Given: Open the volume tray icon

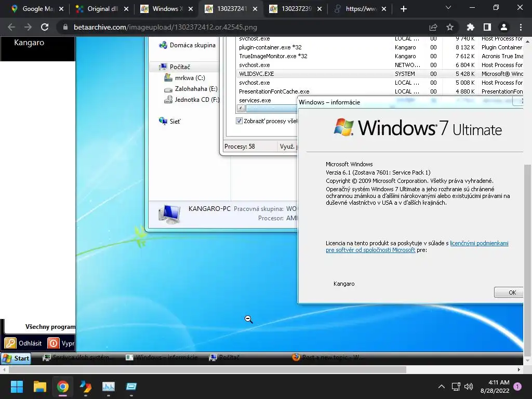Looking at the screenshot, I should pos(469,387).
